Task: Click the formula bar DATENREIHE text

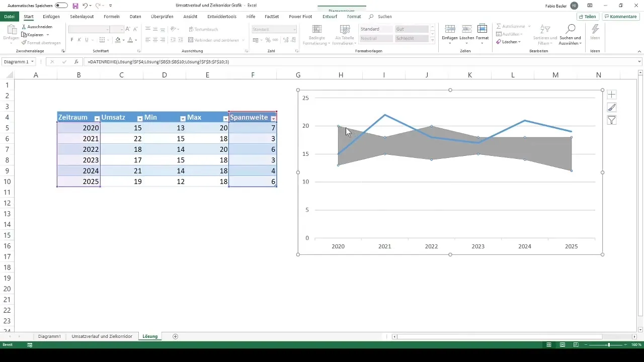Action: coord(158,61)
